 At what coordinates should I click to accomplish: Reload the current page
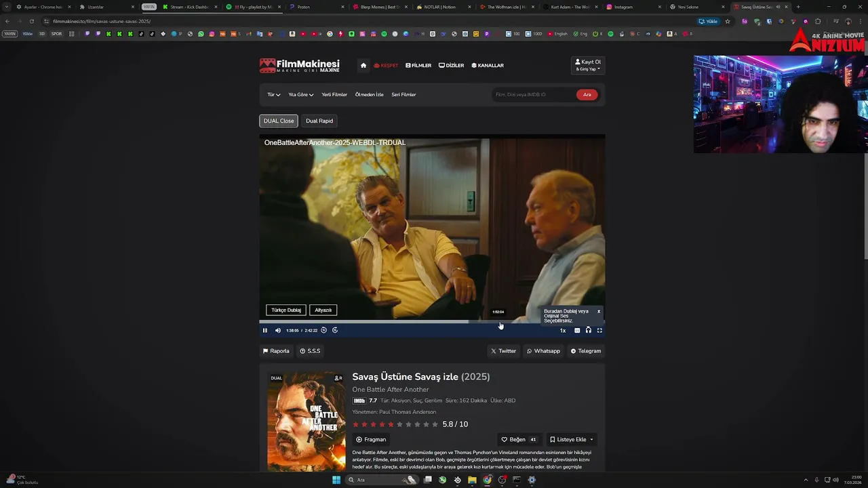coord(31,21)
